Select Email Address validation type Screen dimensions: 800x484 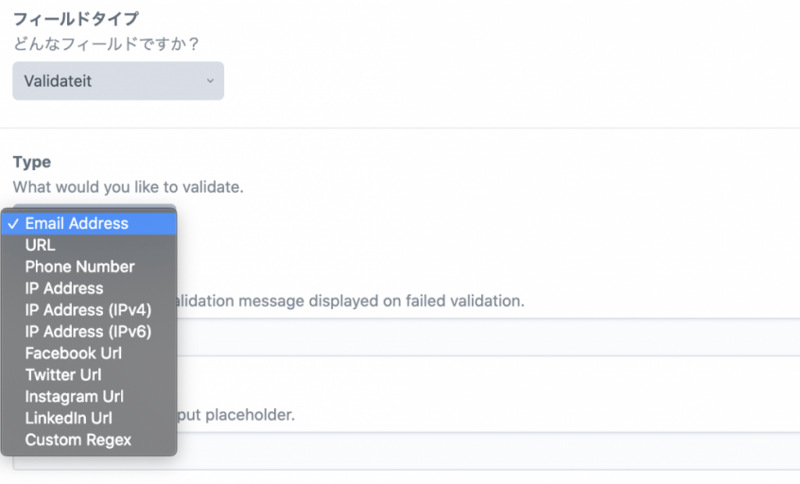pyautogui.click(x=77, y=223)
